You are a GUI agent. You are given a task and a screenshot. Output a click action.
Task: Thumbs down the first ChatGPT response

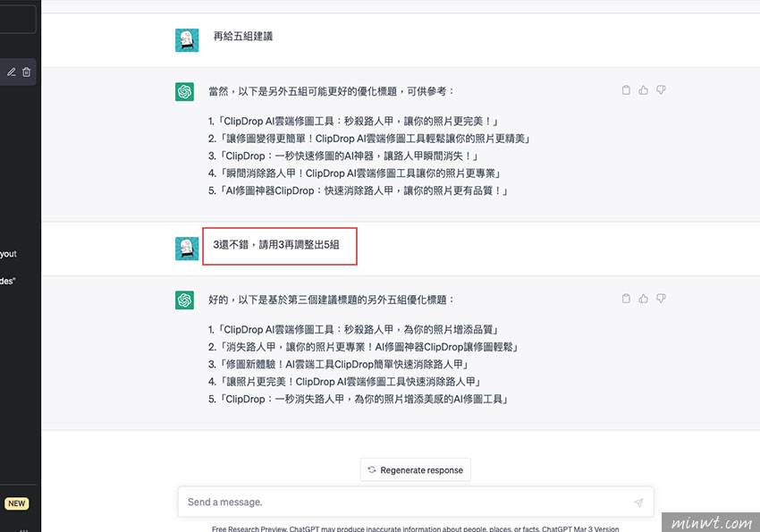661,90
